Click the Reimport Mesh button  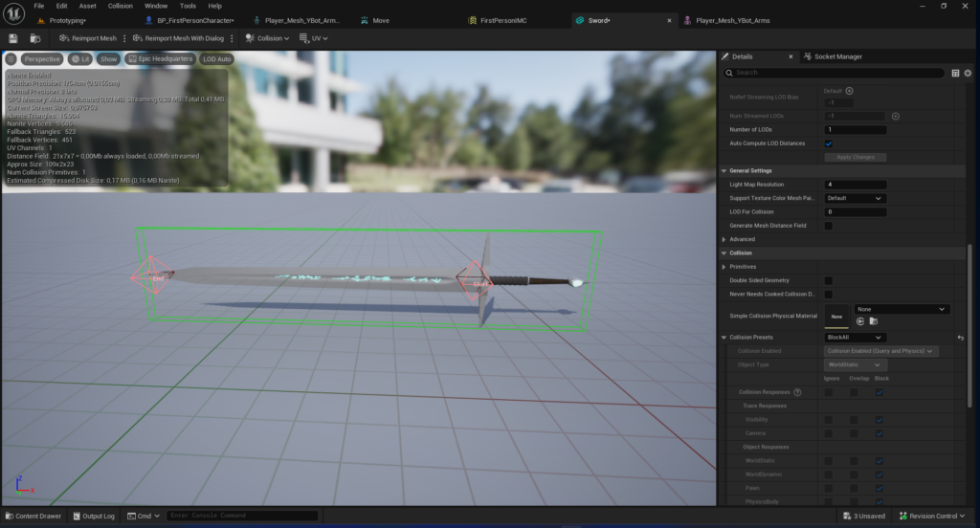[x=87, y=38]
